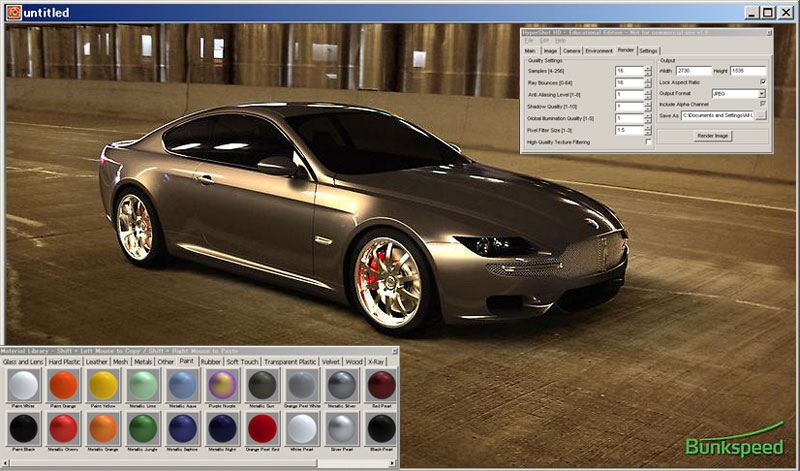The image size is (800, 471).
Task: Pick the Metallic Aqua material sphere
Action: 182,385
